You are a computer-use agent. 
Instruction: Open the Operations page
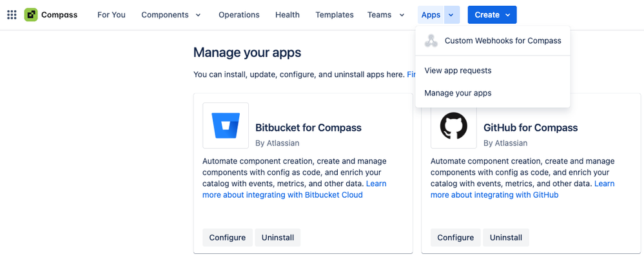click(239, 15)
